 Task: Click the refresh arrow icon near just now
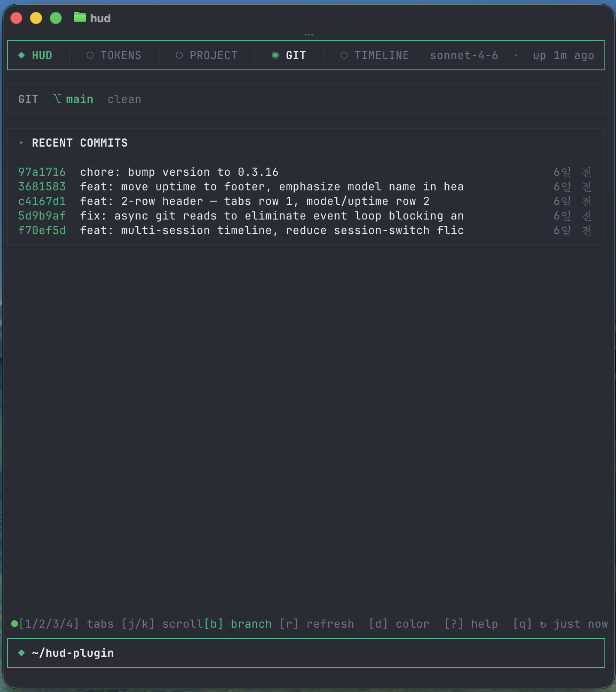click(x=543, y=624)
